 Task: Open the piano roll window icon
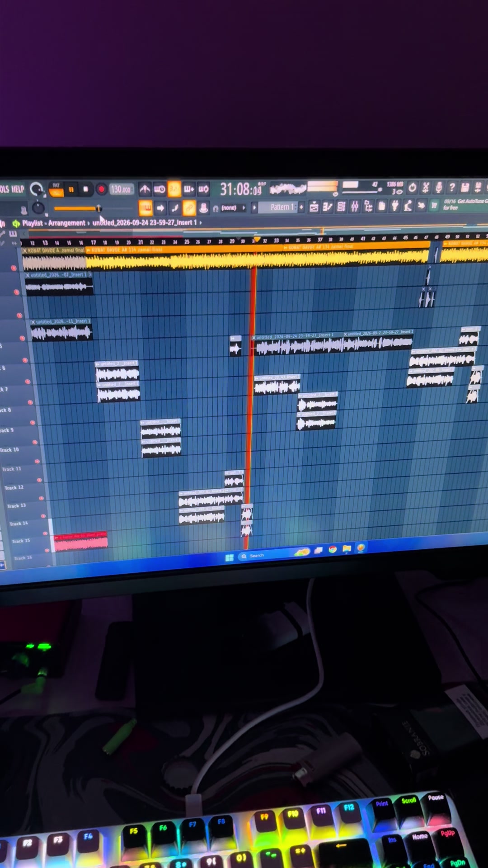pos(328,207)
